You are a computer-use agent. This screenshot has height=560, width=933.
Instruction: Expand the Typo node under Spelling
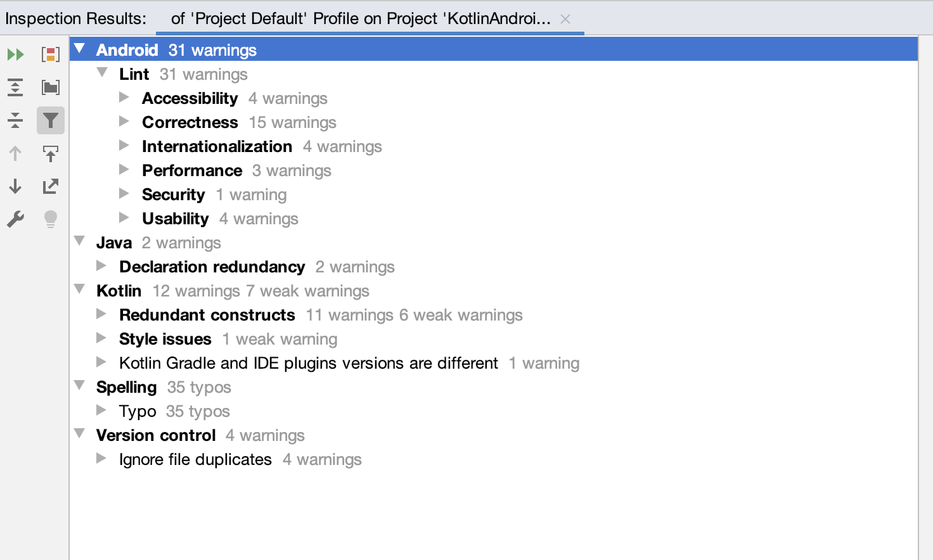(x=101, y=410)
